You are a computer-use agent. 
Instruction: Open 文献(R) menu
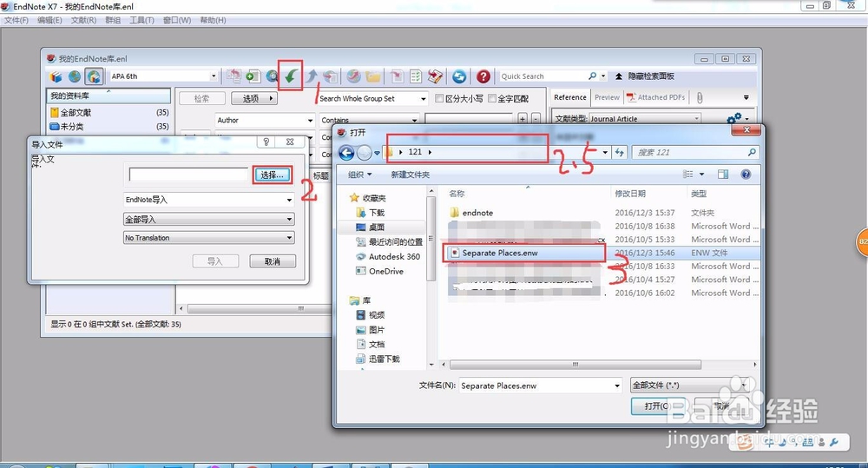pos(83,20)
